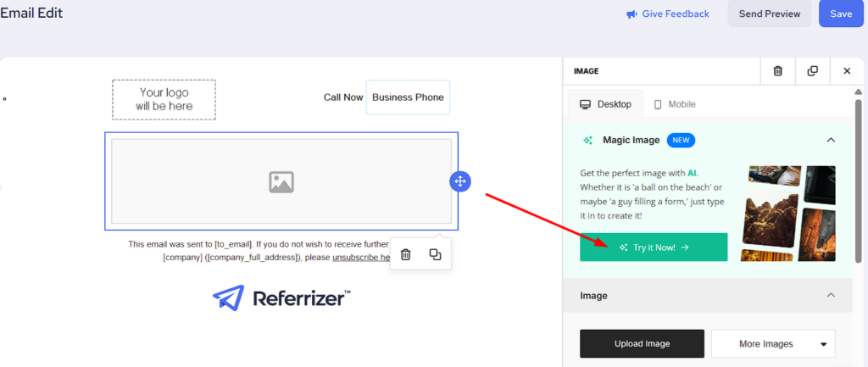Viewport: 868px width, 367px height.
Task: Switch to the Mobile tab
Action: tap(673, 104)
